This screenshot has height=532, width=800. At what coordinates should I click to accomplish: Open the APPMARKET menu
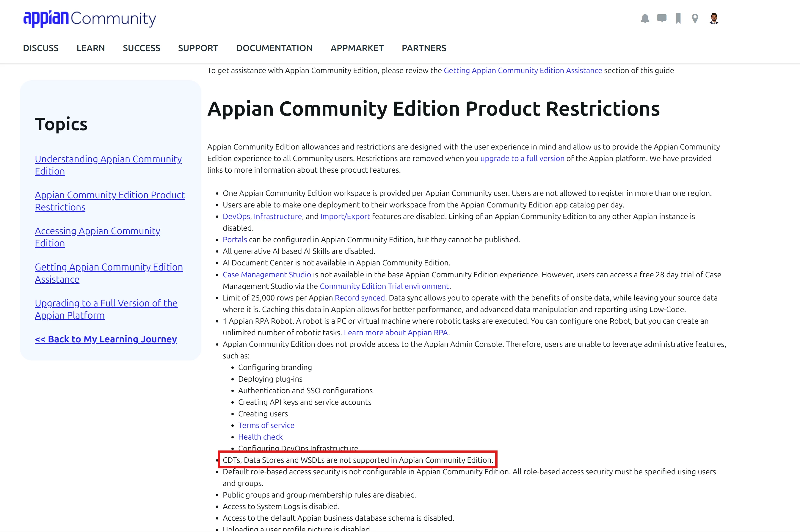tap(357, 48)
